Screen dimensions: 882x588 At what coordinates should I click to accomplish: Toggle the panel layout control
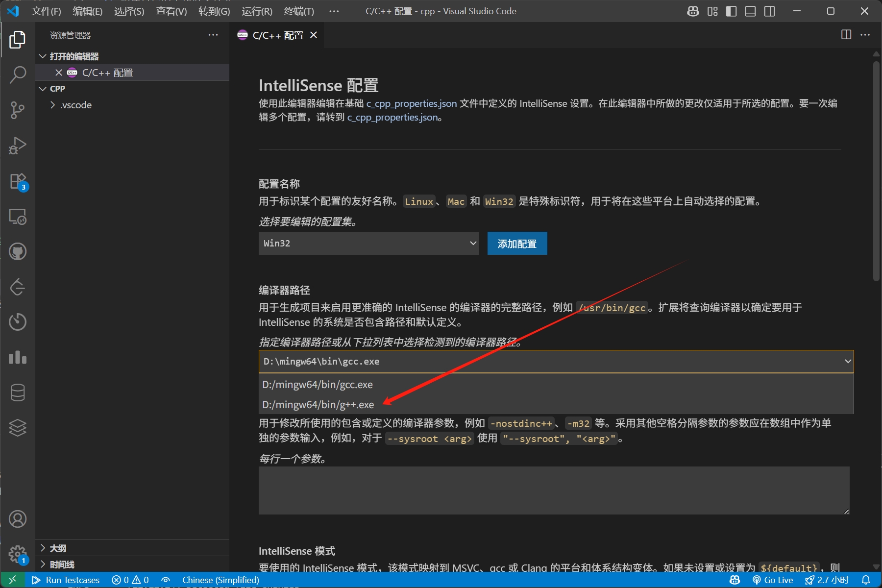click(x=750, y=11)
